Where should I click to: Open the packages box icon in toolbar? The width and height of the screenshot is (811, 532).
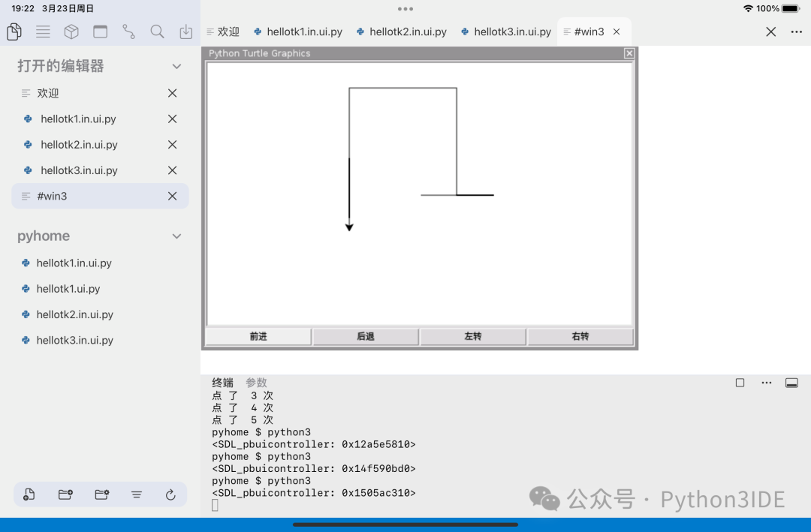[71, 32]
